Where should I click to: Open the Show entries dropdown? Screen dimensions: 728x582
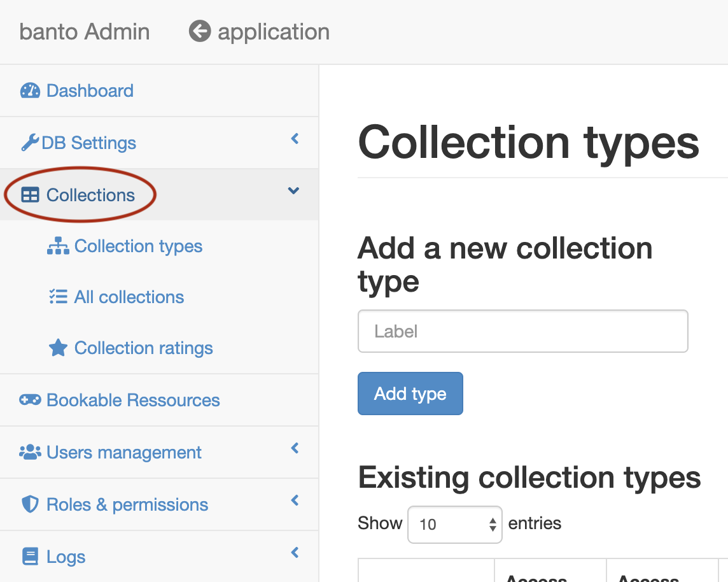click(x=454, y=523)
